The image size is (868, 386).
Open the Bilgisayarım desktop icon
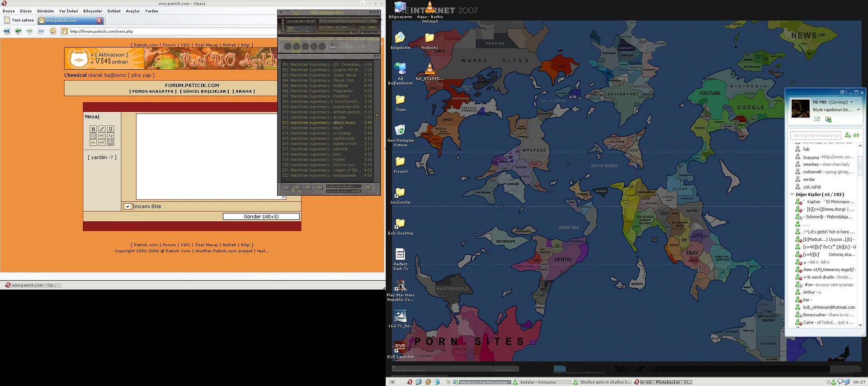pyautogui.click(x=400, y=10)
